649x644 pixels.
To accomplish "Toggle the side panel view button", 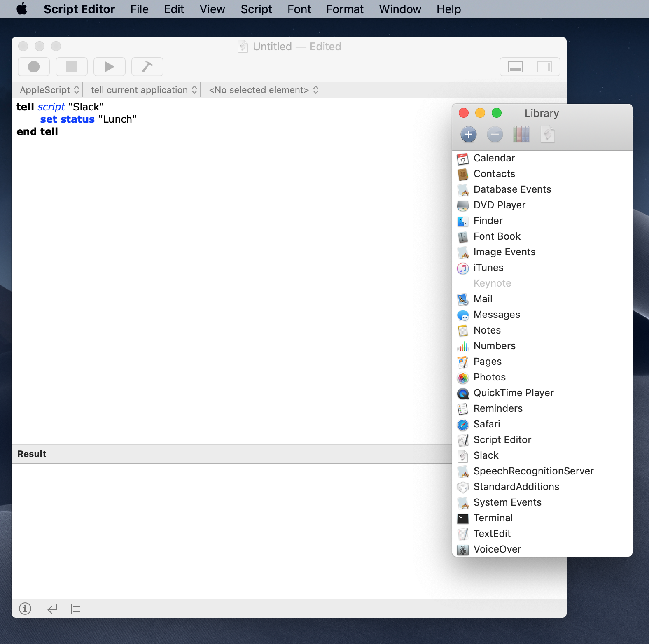I will point(545,67).
